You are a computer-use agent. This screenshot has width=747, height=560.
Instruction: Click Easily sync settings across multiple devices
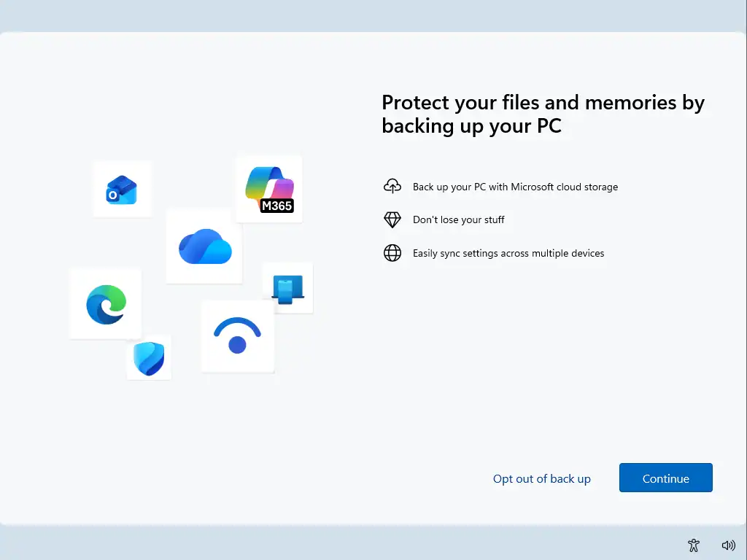click(x=508, y=253)
